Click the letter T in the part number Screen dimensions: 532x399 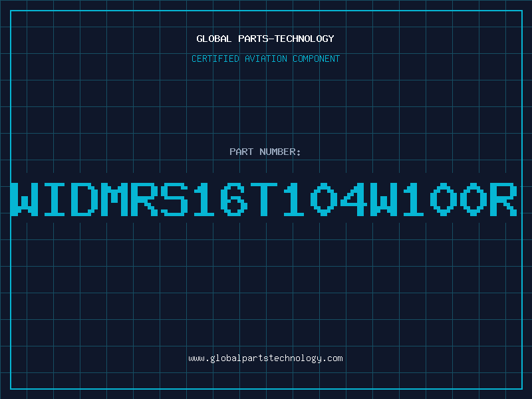click(263, 199)
